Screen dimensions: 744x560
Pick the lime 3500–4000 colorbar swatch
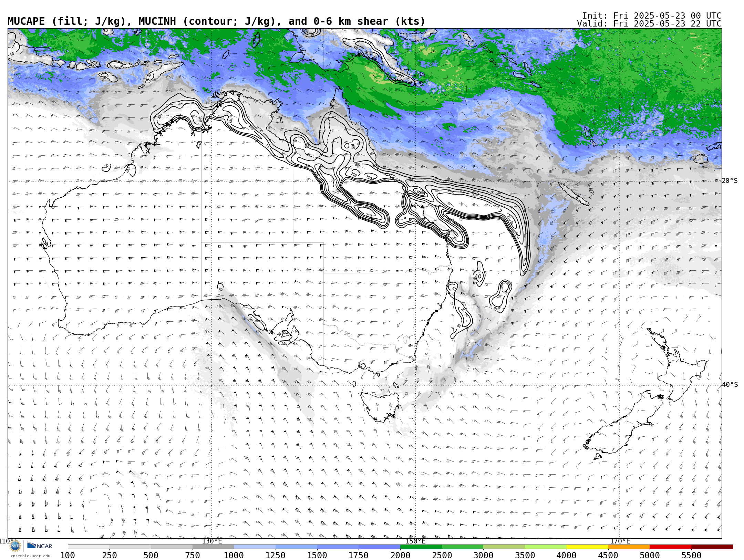546,547
